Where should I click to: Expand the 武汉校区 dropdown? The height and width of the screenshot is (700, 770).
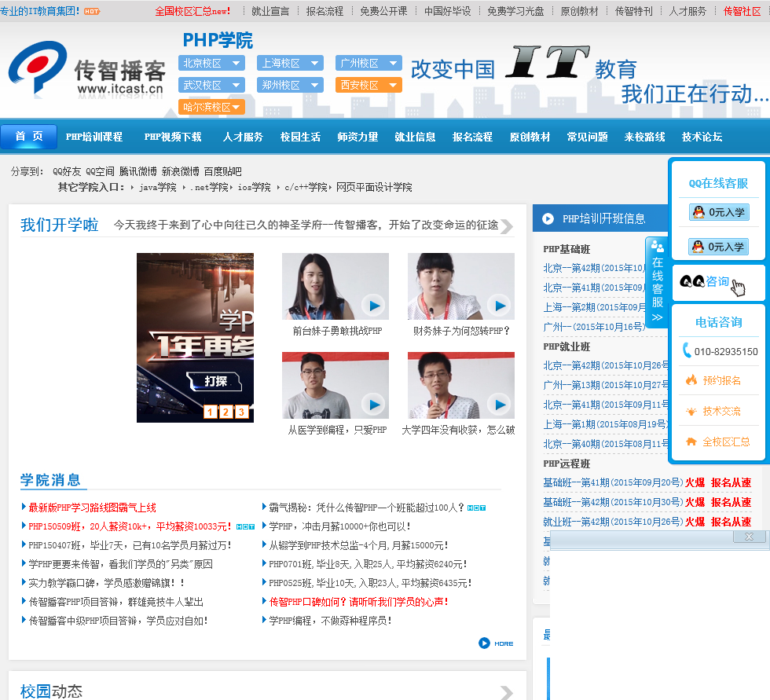[x=211, y=85]
